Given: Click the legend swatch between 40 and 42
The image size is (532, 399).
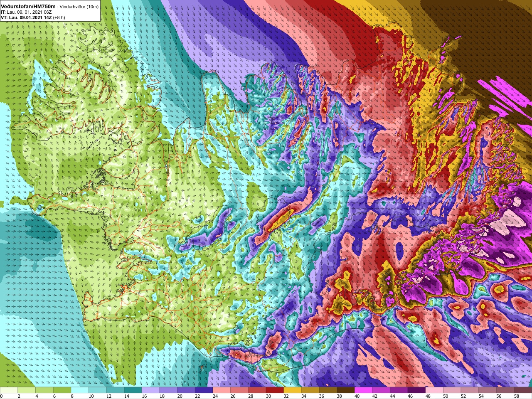Looking at the screenshot, I should click(x=364, y=391).
